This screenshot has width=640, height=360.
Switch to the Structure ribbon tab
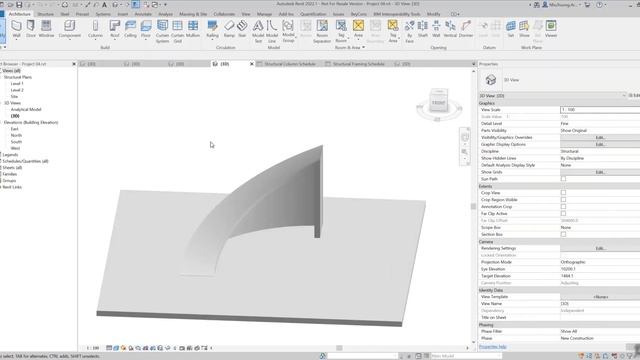click(45, 14)
